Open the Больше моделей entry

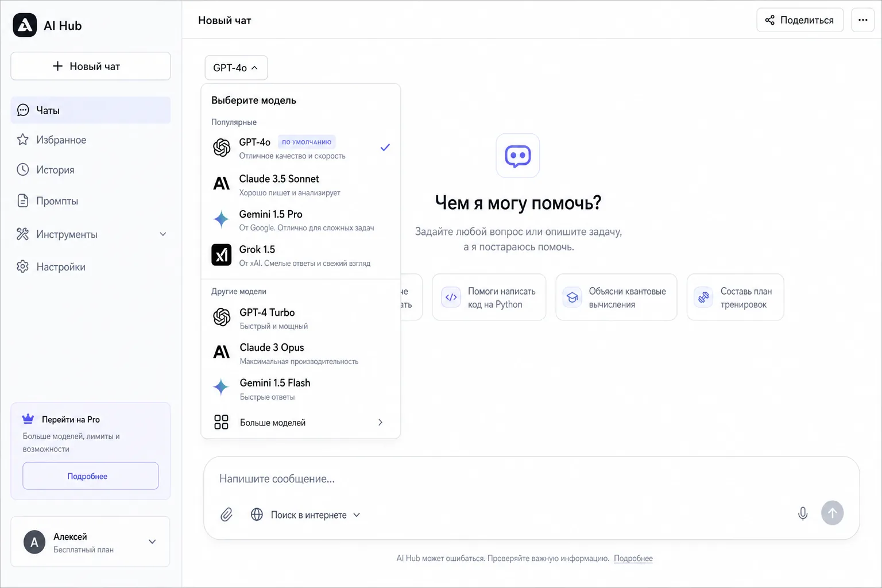(x=300, y=423)
